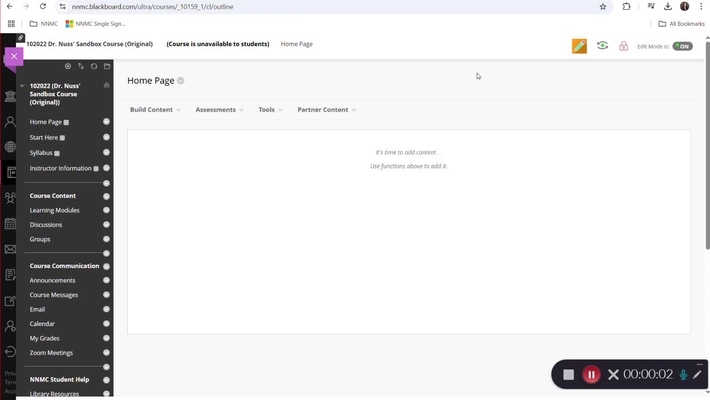Open the organizations people icon in sidebar
Image resolution: width=710 pixels, height=400 pixels.
10,198
